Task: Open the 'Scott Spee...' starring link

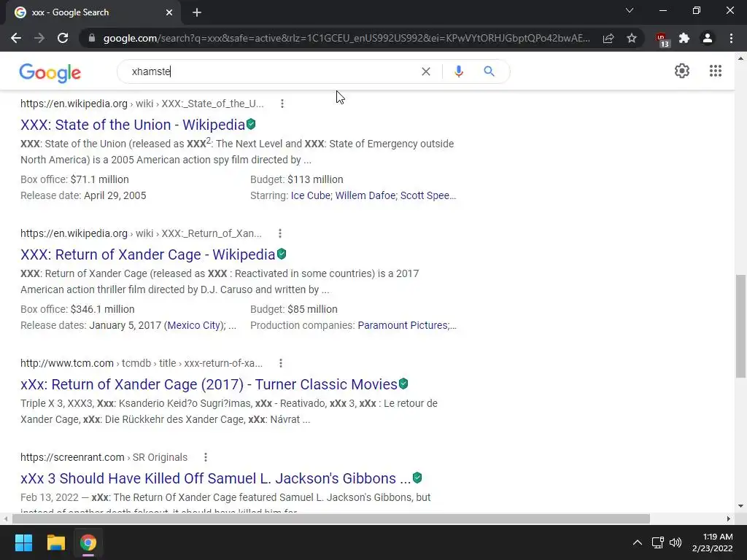Action: click(428, 195)
